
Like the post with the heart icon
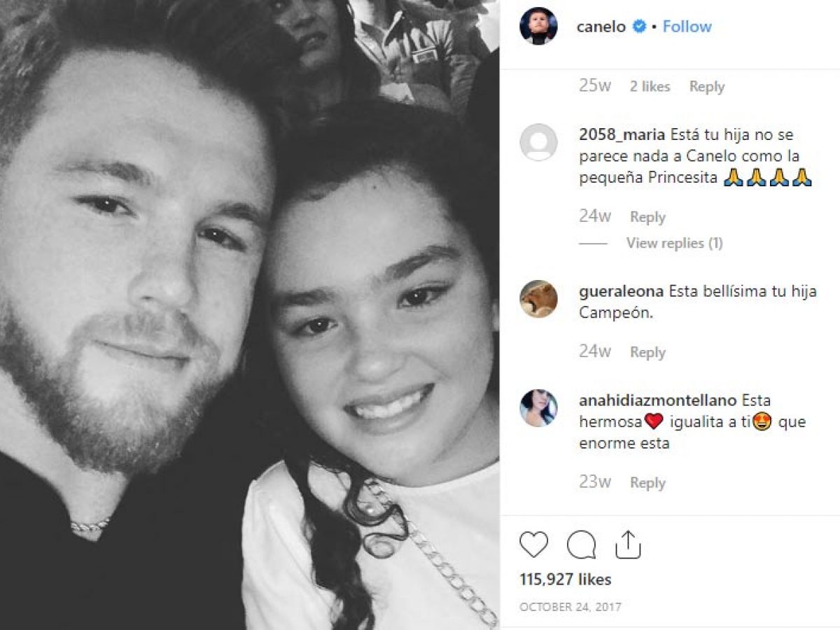coord(534,545)
